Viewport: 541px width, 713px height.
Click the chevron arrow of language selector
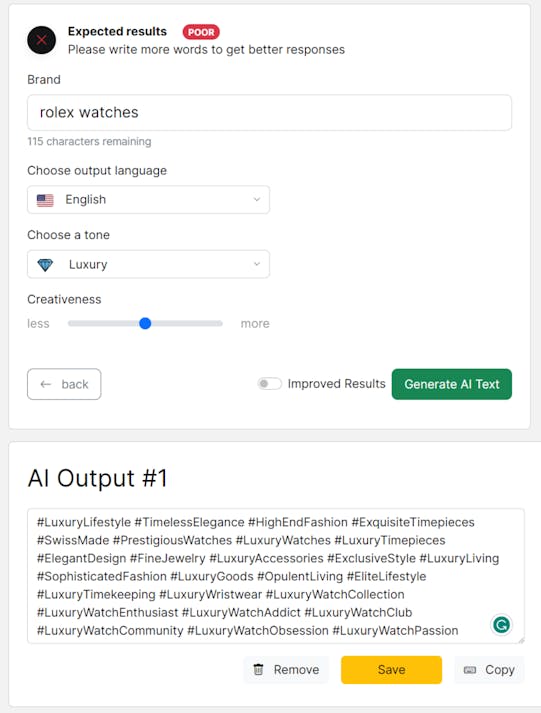click(x=256, y=200)
